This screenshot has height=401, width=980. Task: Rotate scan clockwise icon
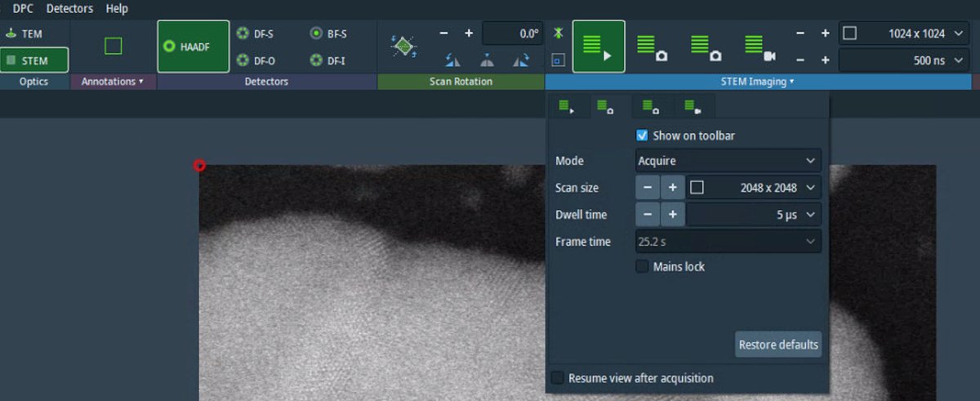520,60
